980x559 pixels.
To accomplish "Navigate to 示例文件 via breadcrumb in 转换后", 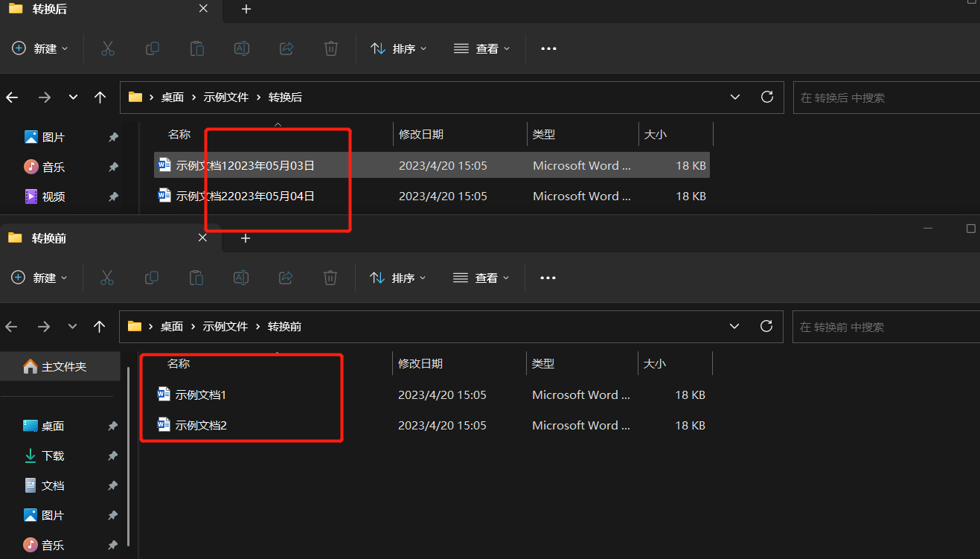I will [x=228, y=97].
